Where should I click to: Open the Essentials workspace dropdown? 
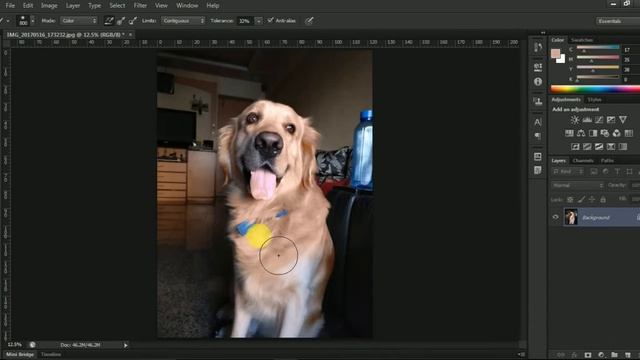[x=617, y=21]
